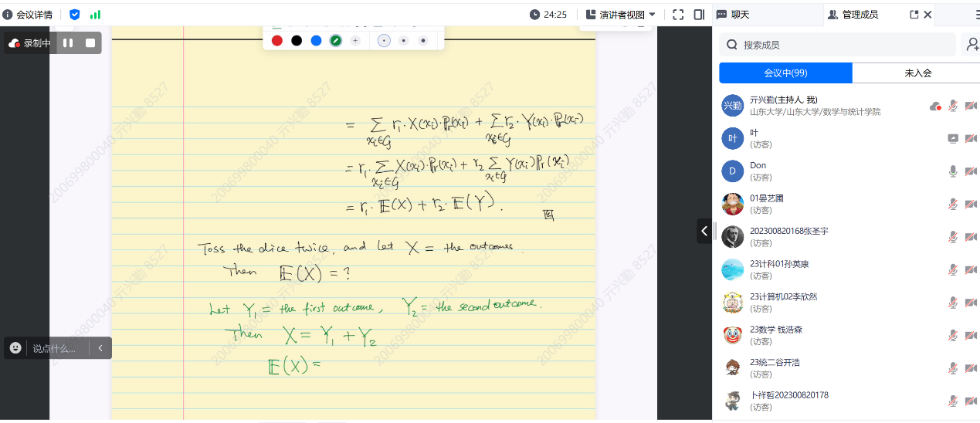Stop the meeting recording

click(90, 43)
